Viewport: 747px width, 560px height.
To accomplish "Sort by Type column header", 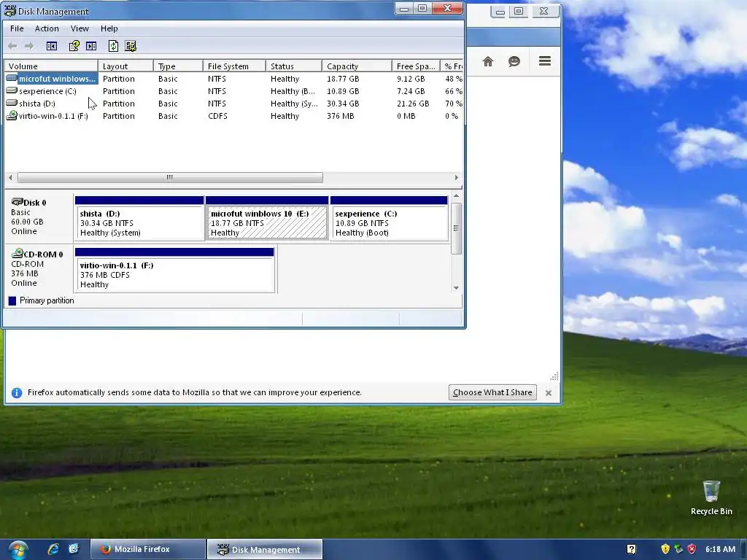I will click(178, 66).
